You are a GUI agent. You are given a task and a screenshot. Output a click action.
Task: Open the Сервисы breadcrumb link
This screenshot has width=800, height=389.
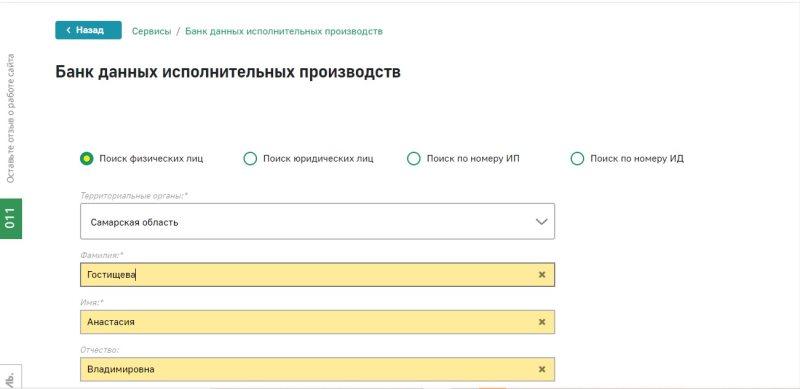(152, 31)
